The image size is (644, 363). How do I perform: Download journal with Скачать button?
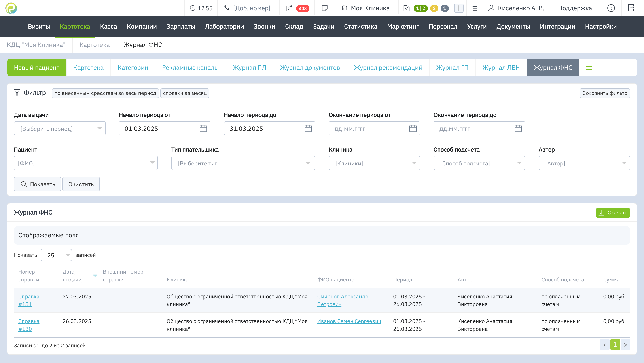[x=613, y=213]
